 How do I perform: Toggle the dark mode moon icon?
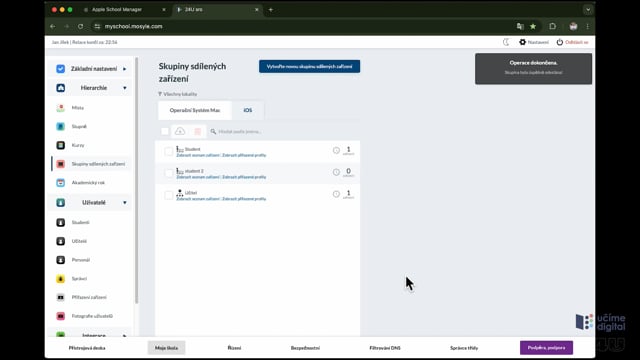pyautogui.click(x=506, y=42)
